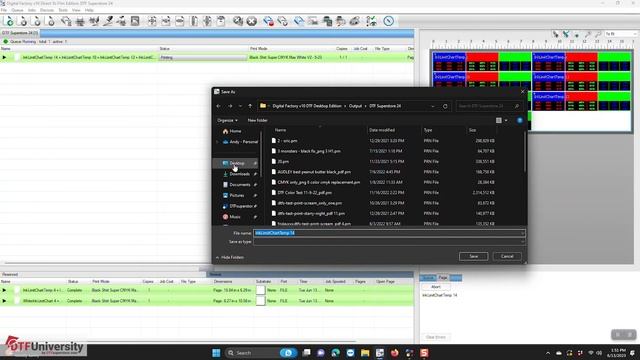
Task: Click the Task View icon on taskbar
Action: [x=307, y=353]
